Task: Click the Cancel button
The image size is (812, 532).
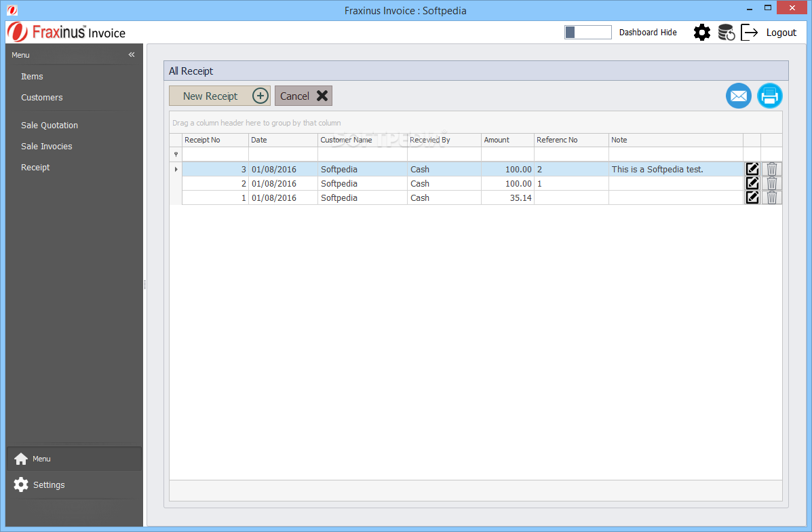Action: 303,96
